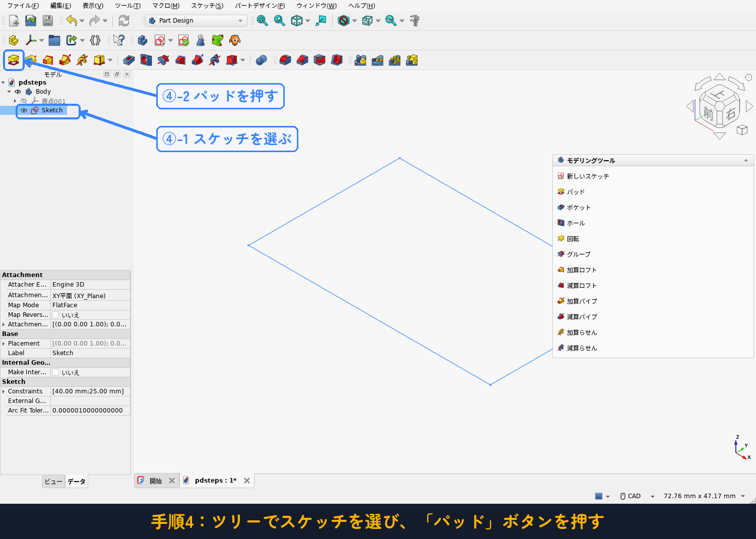Toggle hidden eye of 原点001
The width and height of the screenshot is (756, 539).
click(24, 101)
